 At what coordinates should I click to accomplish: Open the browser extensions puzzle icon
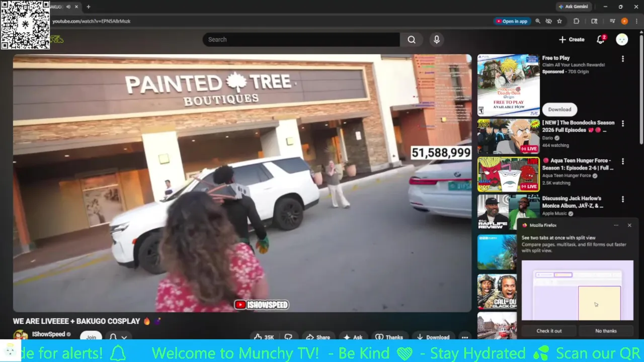(577, 21)
